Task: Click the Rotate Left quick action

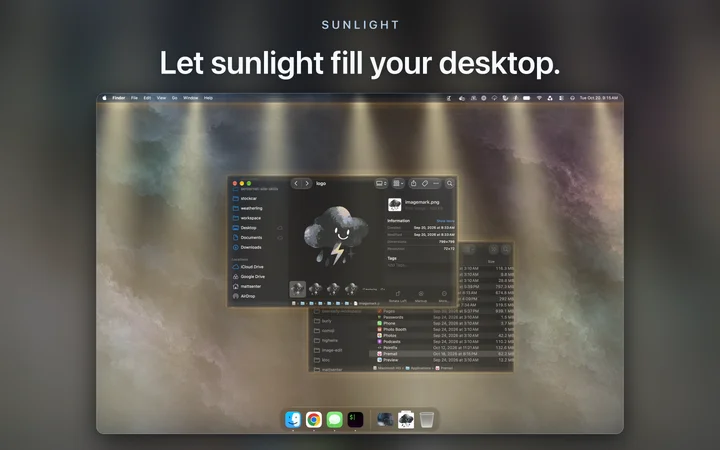Action: tap(398, 296)
